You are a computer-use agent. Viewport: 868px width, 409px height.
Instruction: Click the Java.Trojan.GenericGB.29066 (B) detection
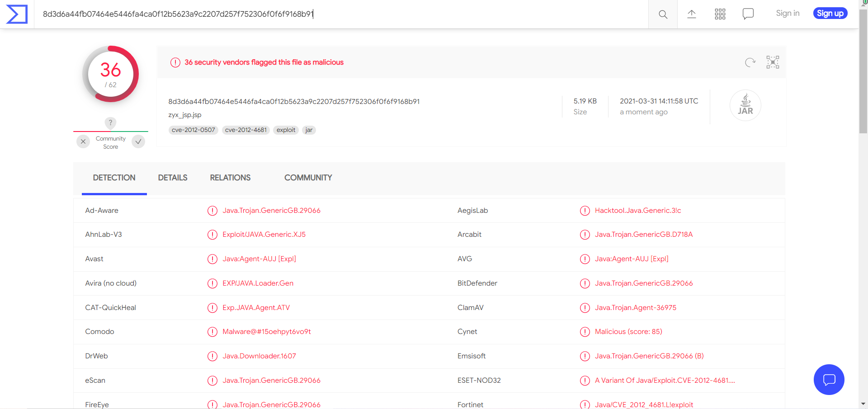point(649,356)
